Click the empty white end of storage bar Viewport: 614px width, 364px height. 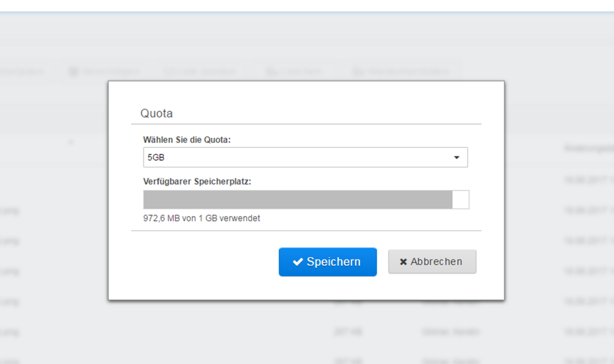[460, 200]
